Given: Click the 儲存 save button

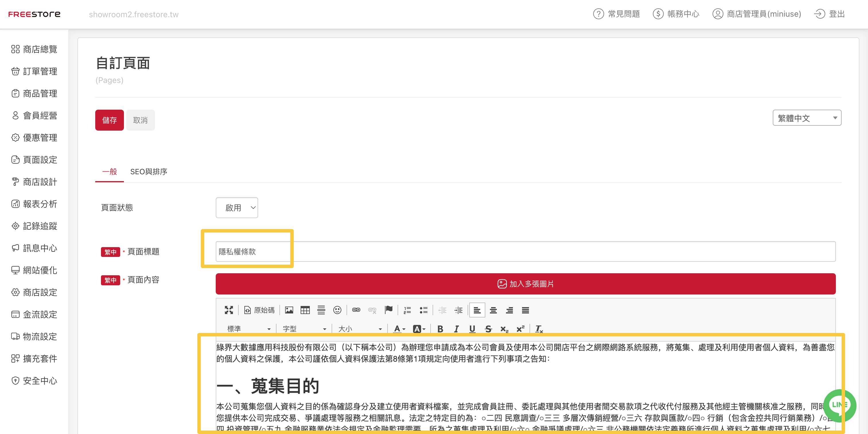Looking at the screenshot, I should 109,120.
